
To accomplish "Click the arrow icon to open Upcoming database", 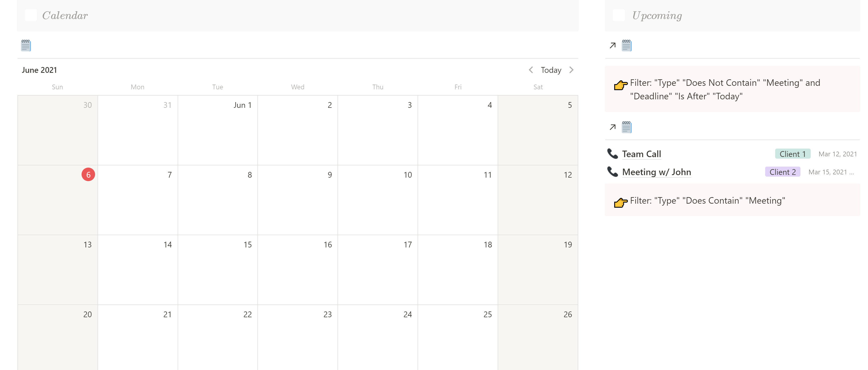I will [613, 45].
